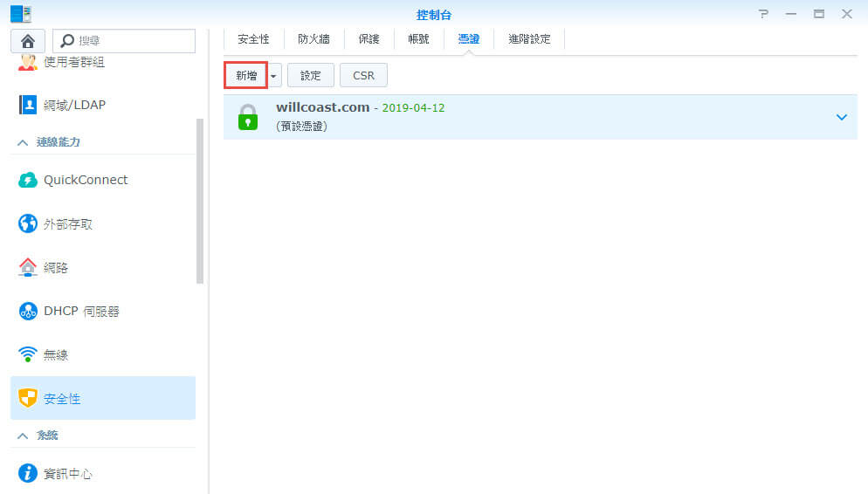Click the 網域/LDAP icon
Screen dimensions: 868x494
(28, 105)
